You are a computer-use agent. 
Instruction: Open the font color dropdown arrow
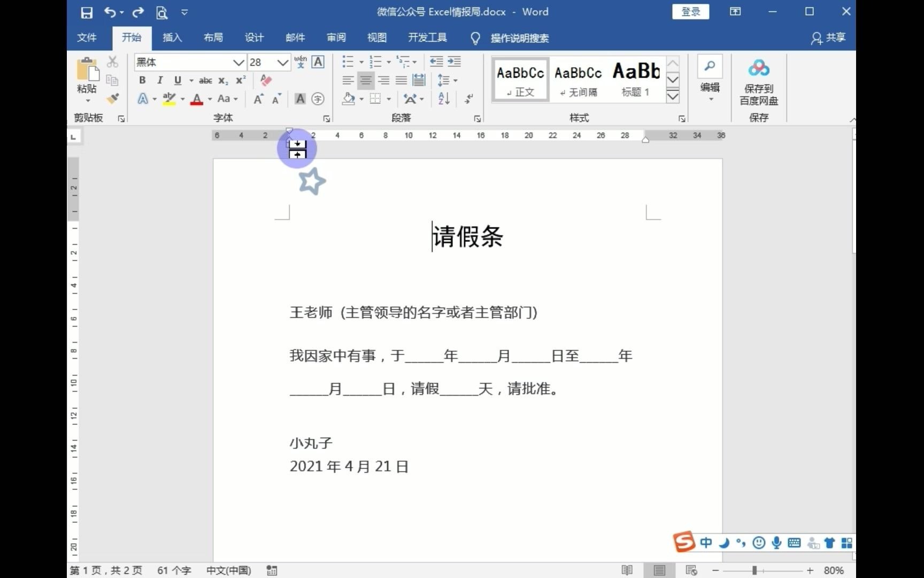(x=209, y=100)
